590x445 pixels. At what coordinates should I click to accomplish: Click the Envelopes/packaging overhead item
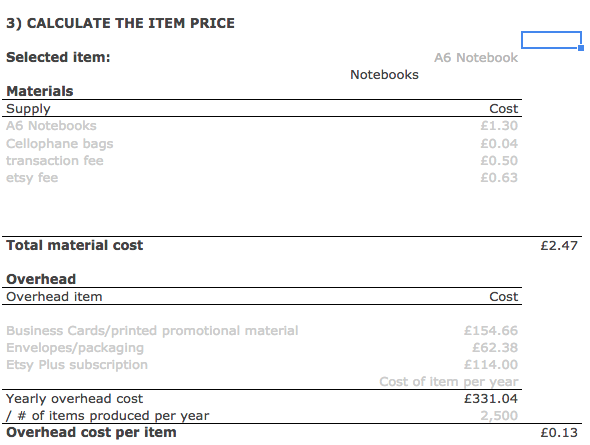[x=75, y=348]
